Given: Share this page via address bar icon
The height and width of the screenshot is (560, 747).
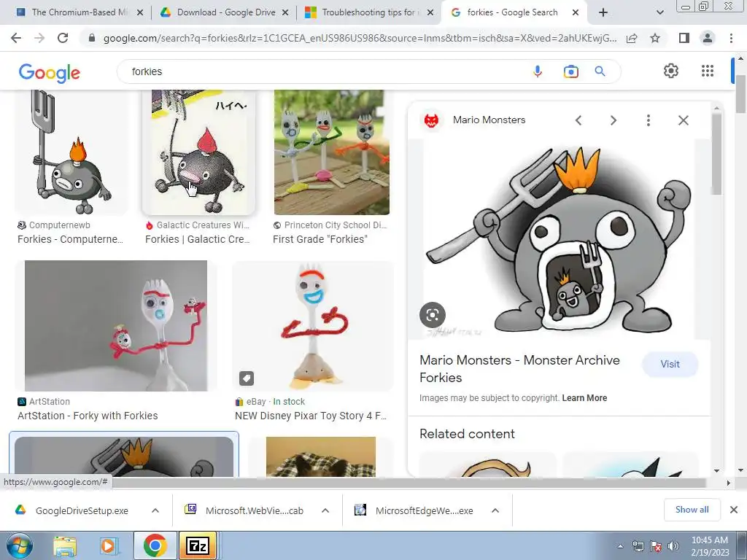Looking at the screenshot, I should [632, 39].
